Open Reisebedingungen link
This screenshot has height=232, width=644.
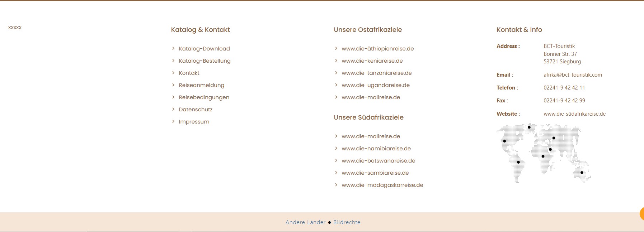(x=204, y=97)
